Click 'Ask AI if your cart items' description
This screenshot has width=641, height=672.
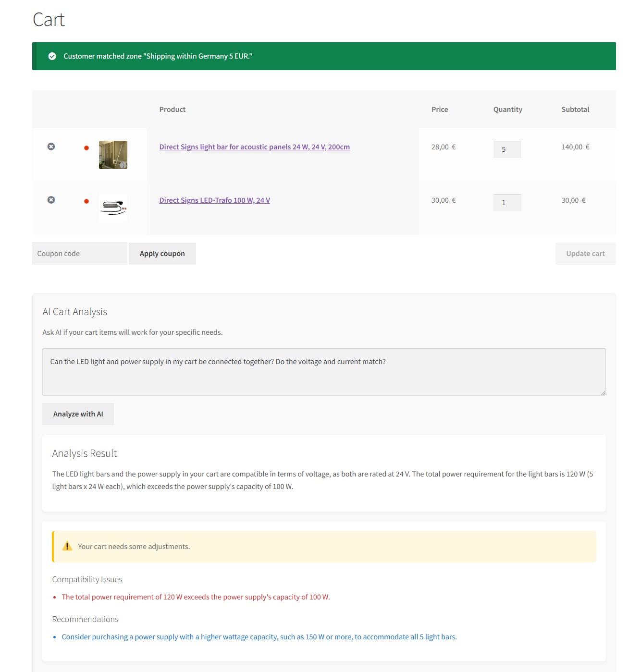133,332
